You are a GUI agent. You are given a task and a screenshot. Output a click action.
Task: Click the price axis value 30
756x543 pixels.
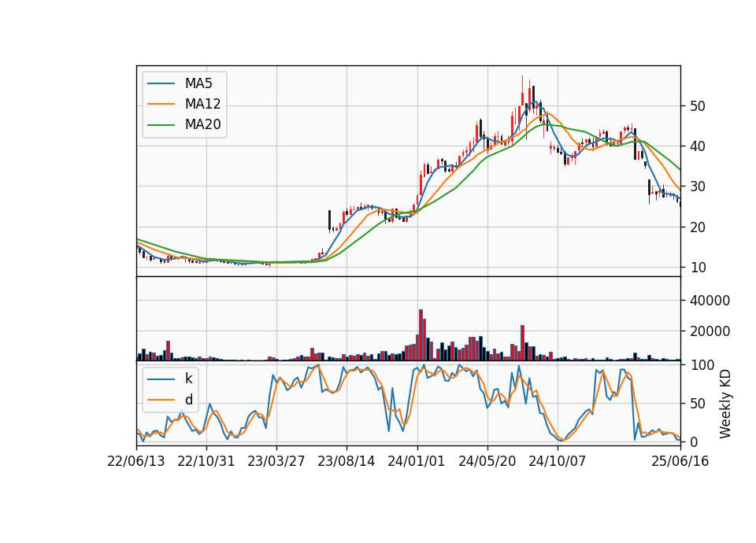(698, 187)
